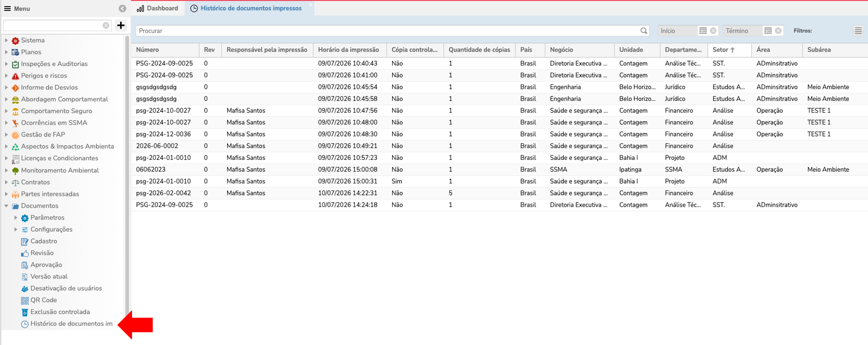Collapse the Documentos tree node
868x345 pixels.
click(6, 206)
